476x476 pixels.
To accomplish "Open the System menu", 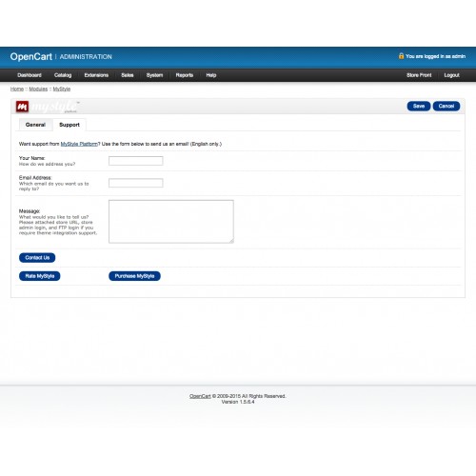I will coord(154,75).
